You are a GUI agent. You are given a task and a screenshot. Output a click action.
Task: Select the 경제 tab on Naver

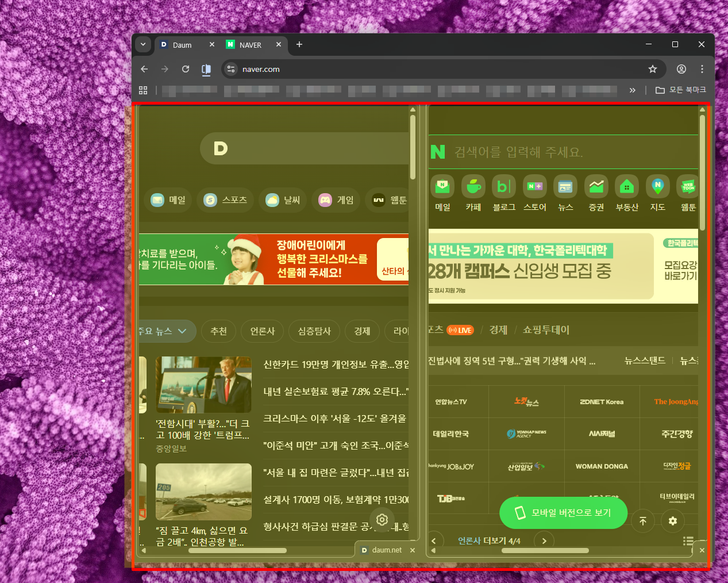coord(498,330)
